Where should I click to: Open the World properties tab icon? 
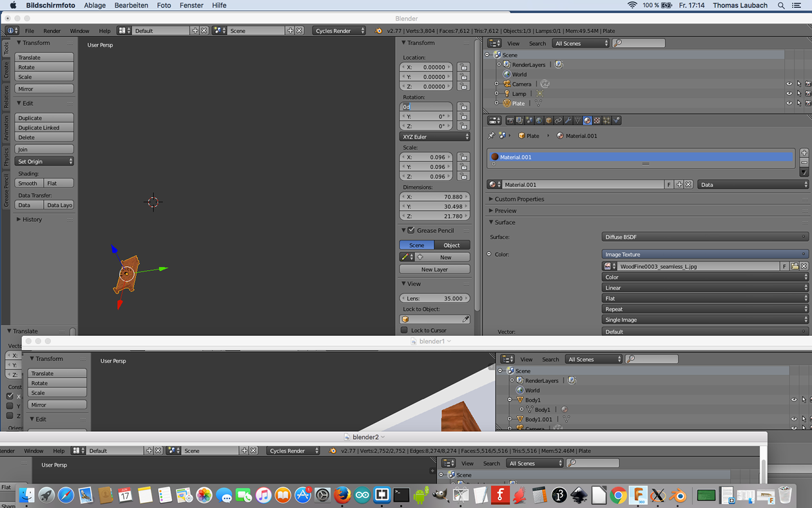(539, 121)
